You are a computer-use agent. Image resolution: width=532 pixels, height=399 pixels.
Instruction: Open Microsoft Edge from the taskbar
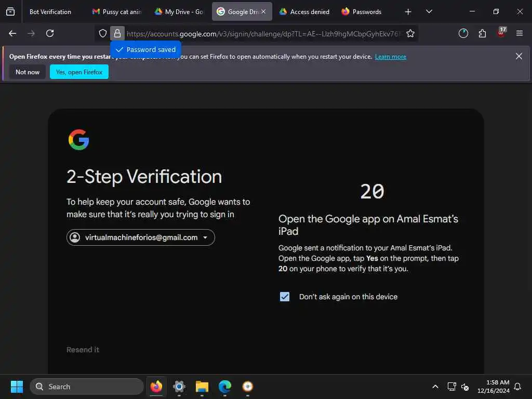pos(224,387)
